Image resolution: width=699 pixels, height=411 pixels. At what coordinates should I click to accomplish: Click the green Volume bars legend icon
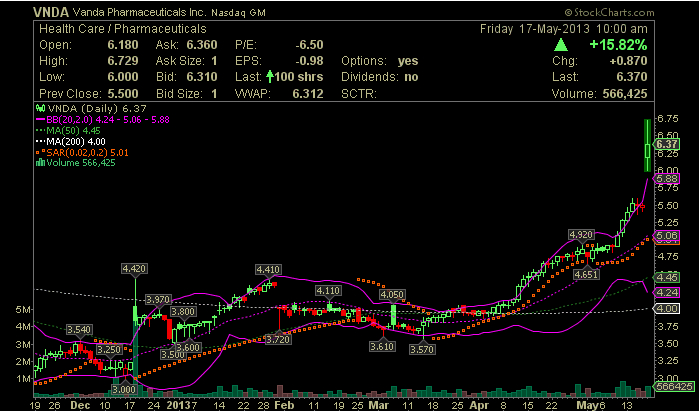tap(42, 163)
